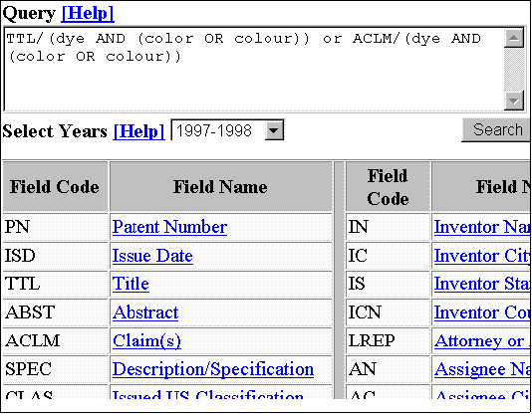Click the AN field code cell
This screenshot has width=532, height=414.
coord(388,369)
